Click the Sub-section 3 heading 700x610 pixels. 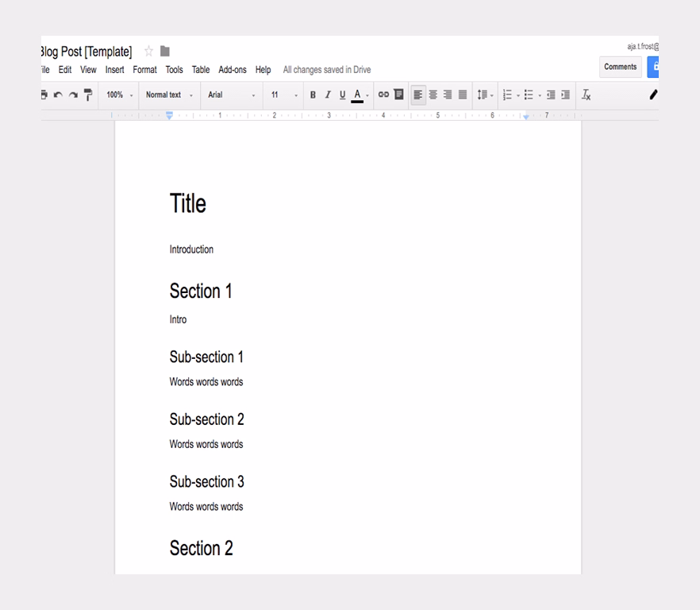click(206, 482)
